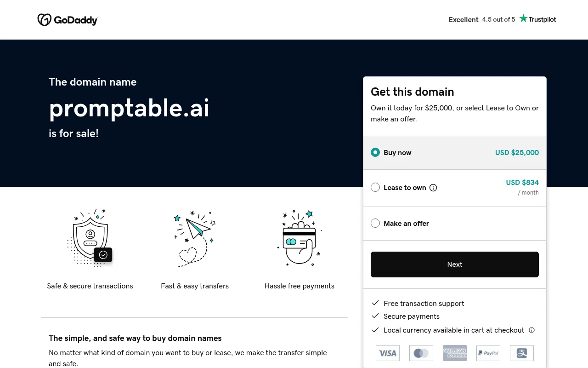Click the hassle free payments card illustration
Screen dimensions: 588x368
(300, 238)
